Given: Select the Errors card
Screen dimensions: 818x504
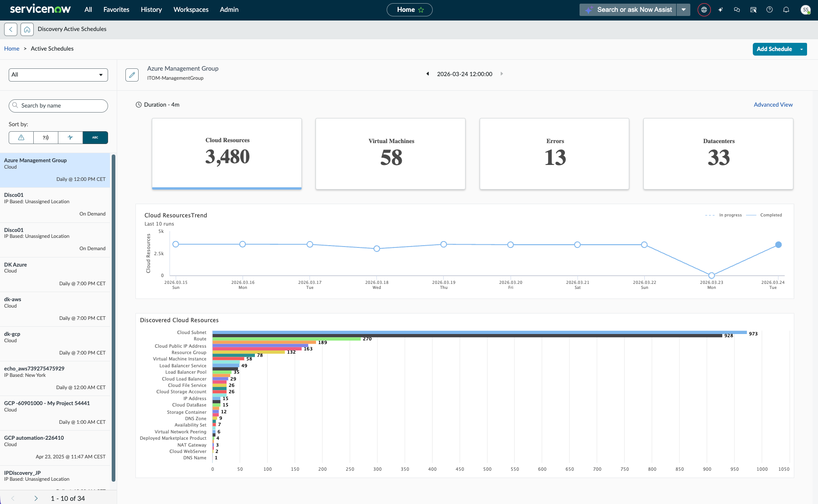Looking at the screenshot, I should (554, 154).
